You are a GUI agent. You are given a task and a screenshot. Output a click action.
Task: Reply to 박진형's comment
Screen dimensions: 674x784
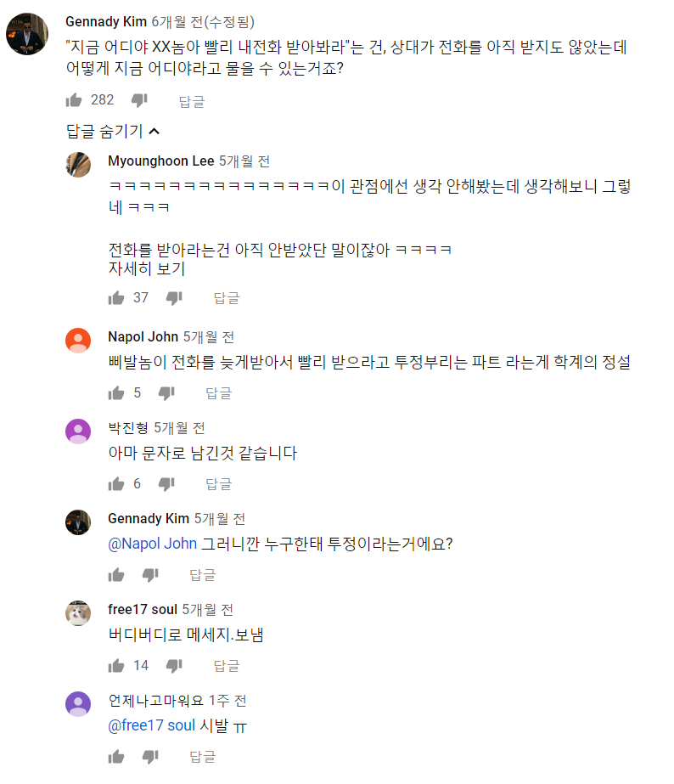tap(219, 484)
